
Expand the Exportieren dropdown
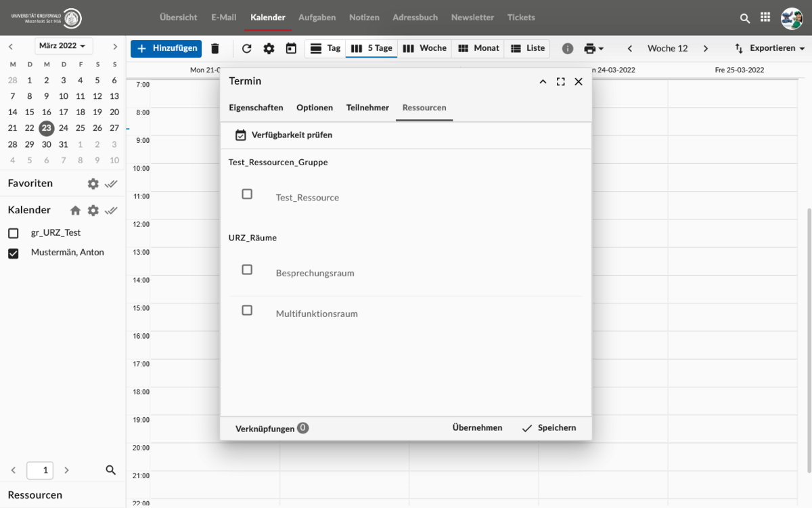[770, 49]
